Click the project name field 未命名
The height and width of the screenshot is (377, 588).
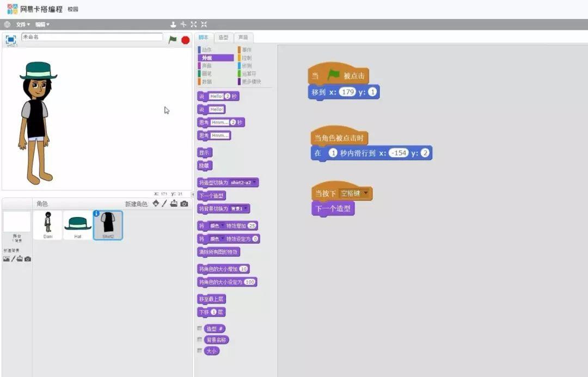tap(91, 37)
